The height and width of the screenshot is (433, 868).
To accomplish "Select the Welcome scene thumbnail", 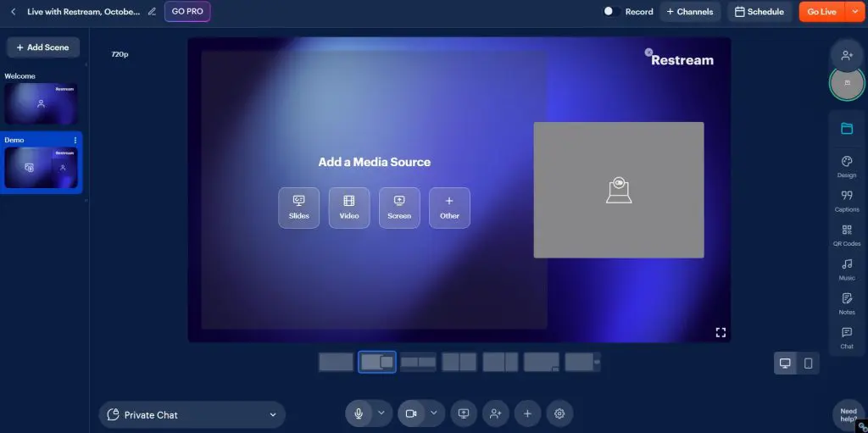I will pyautogui.click(x=41, y=103).
